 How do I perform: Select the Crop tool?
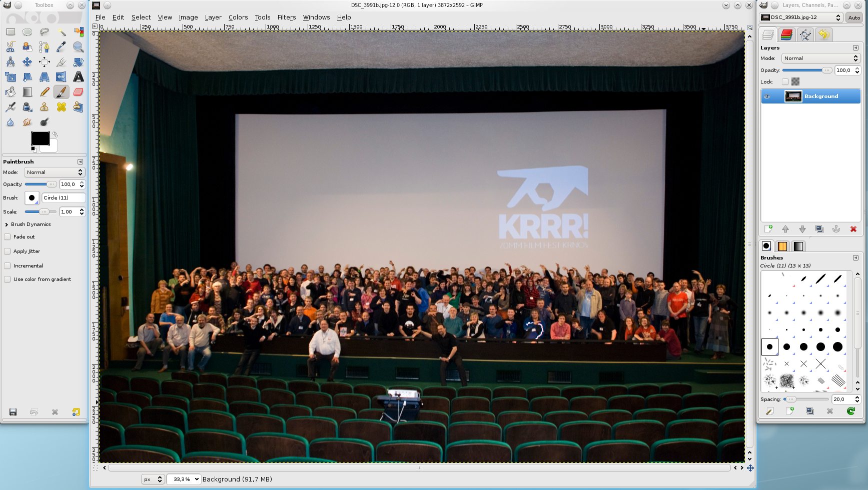62,62
